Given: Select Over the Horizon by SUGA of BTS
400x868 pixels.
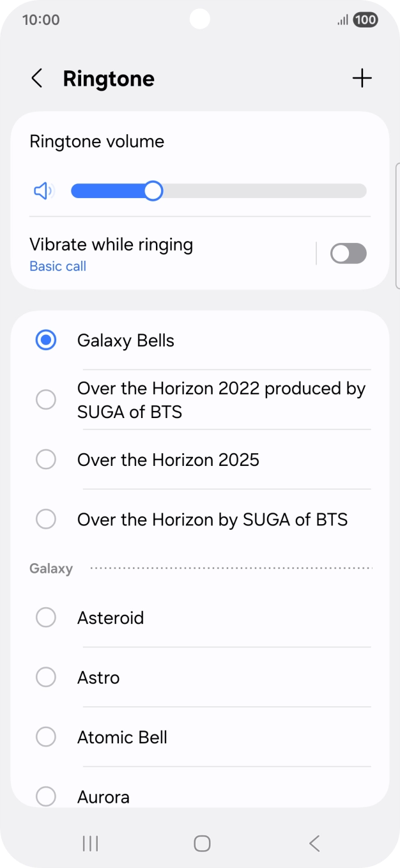Looking at the screenshot, I should [x=45, y=519].
